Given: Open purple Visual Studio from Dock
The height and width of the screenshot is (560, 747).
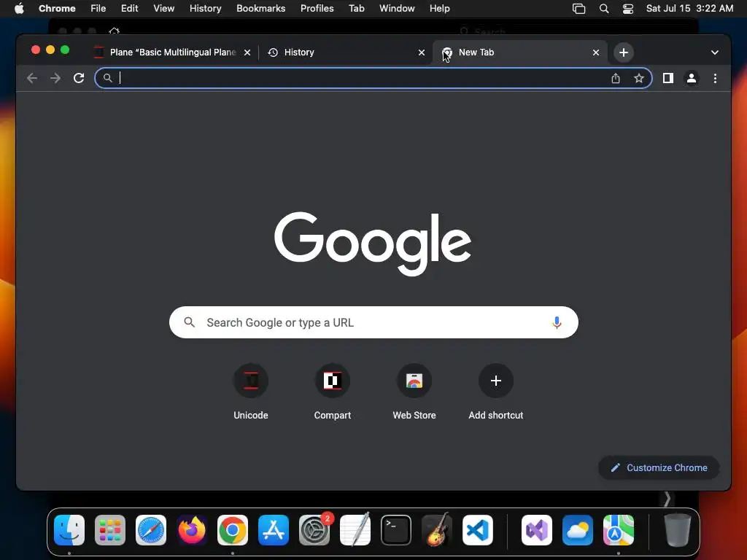Looking at the screenshot, I should coord(537,530).
